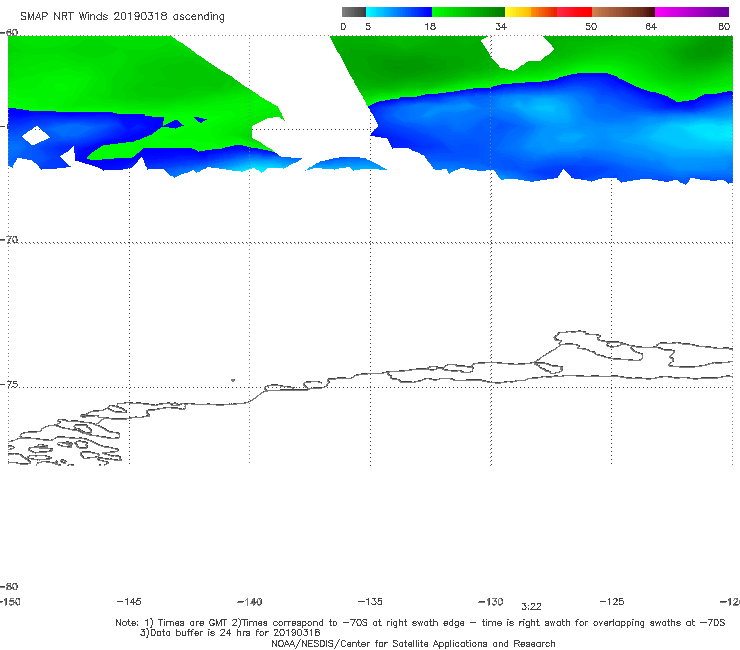This screenshot has width=740, height=650.
Task: Click the cyan-blue segment of the color bar
Action: click(399, 12)
